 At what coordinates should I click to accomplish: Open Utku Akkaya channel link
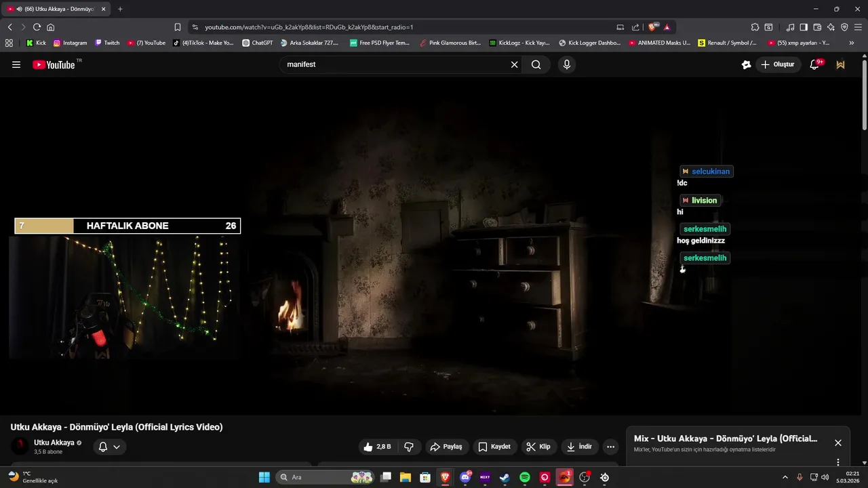[54, 443]
